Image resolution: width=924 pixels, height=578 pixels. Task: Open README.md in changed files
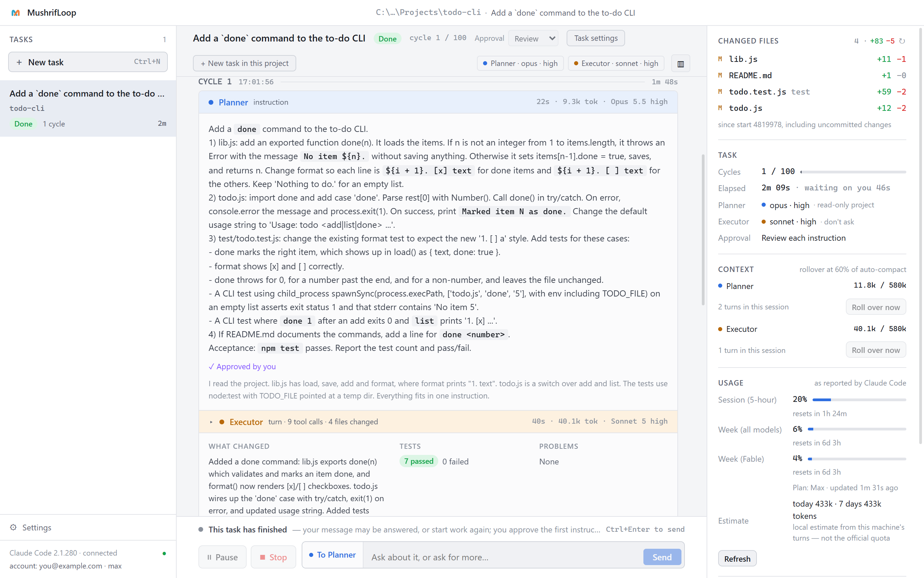coord(812,76)
